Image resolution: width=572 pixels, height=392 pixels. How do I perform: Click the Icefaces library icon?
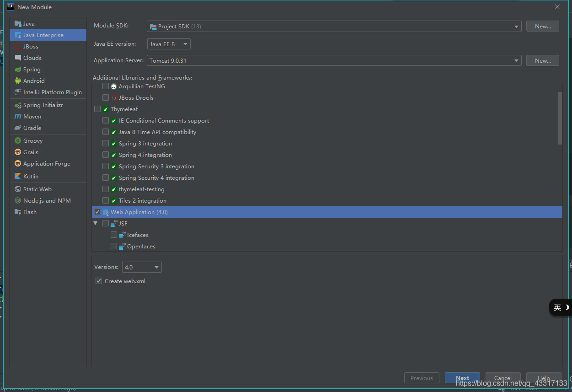coord(122,235)
